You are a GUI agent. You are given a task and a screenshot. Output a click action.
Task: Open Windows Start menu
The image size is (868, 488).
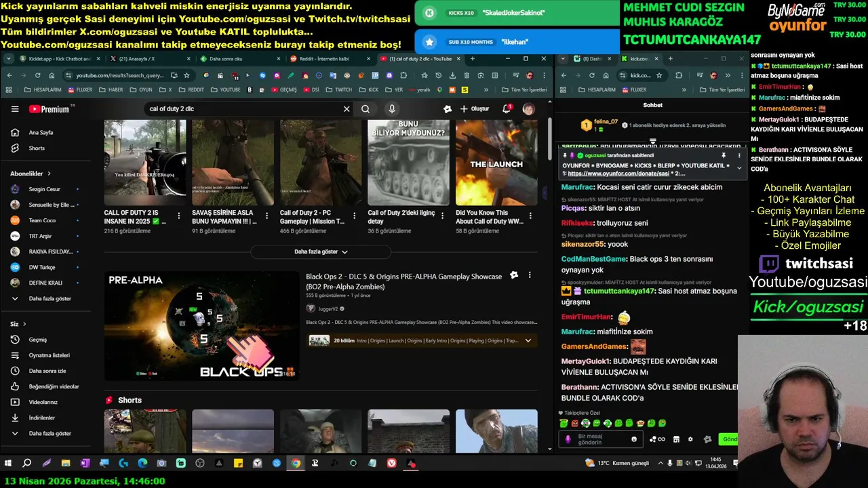8,464
